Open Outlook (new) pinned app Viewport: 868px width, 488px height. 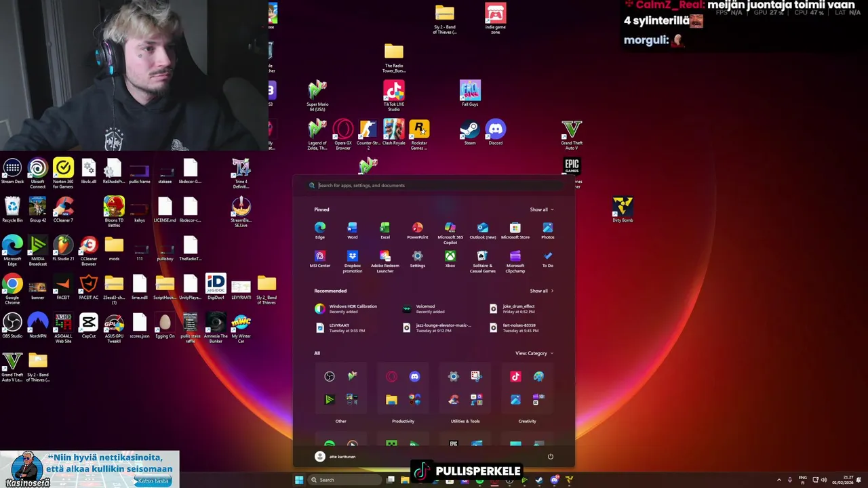click(x=483, y=230)
